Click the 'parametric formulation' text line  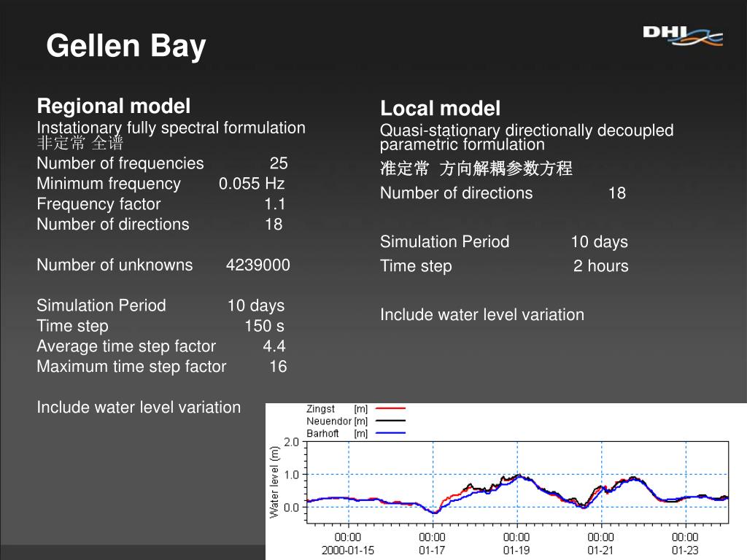(462, 145)
